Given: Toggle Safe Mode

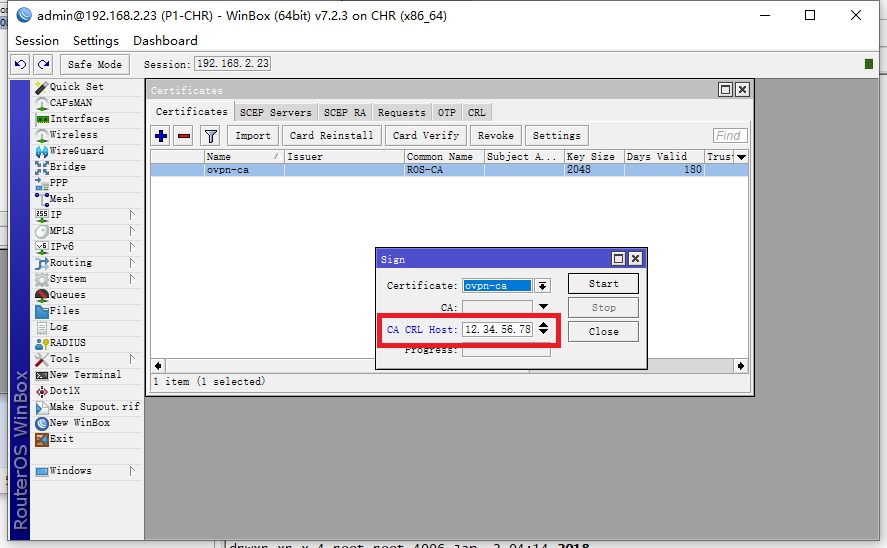Looking at the screenshot, I should 94,64.
